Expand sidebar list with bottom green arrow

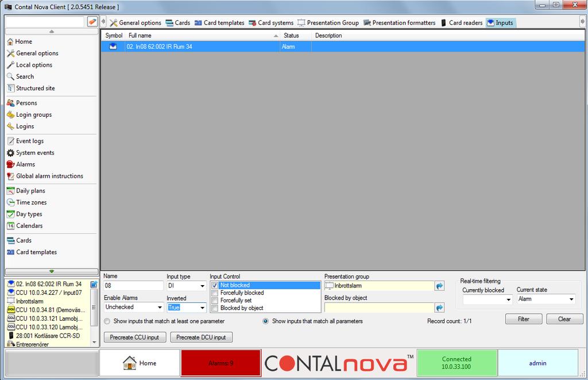coord(51,271)
